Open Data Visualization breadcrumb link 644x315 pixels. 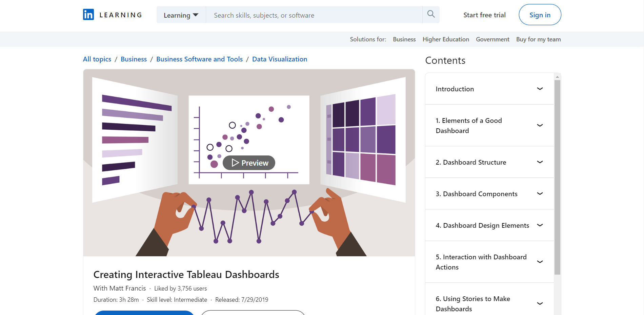click(x=280, y=59)
